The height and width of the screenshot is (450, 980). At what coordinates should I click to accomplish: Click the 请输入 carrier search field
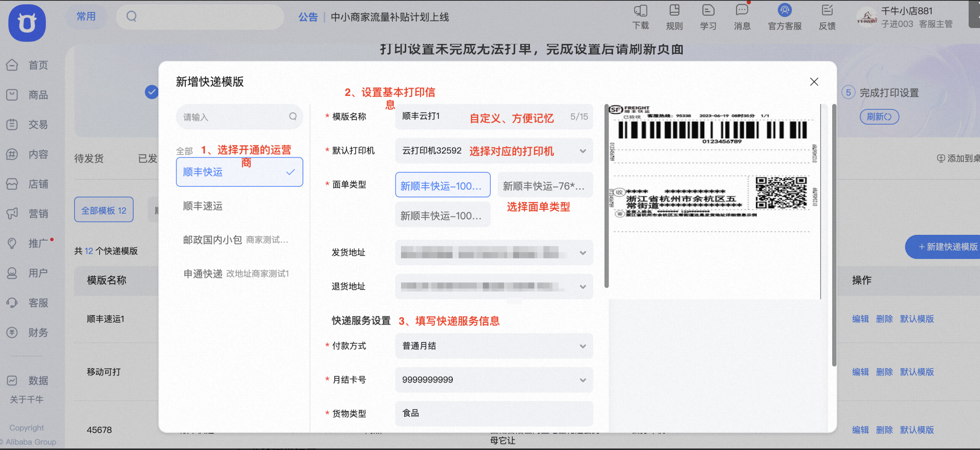[x=239, y=117]
